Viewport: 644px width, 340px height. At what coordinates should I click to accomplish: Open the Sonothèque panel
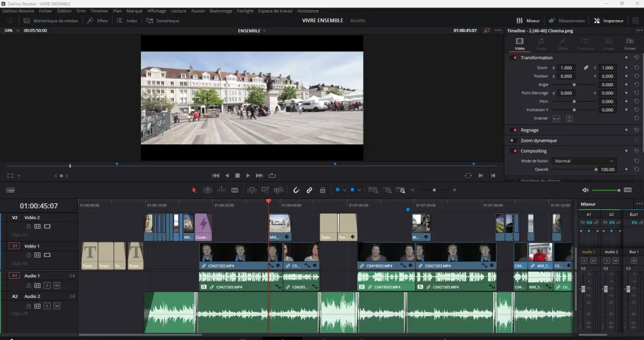click(x=163, y=21)
